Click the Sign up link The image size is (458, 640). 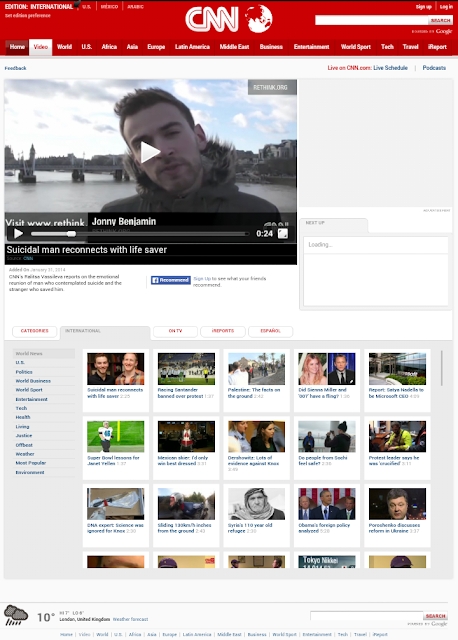pyautogui.click(x=424, y=7)
